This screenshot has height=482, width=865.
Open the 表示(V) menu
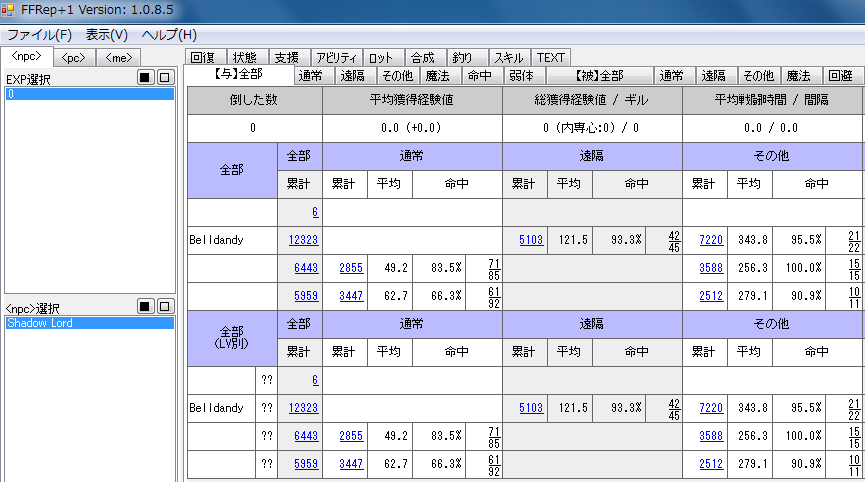pos(106,34)
